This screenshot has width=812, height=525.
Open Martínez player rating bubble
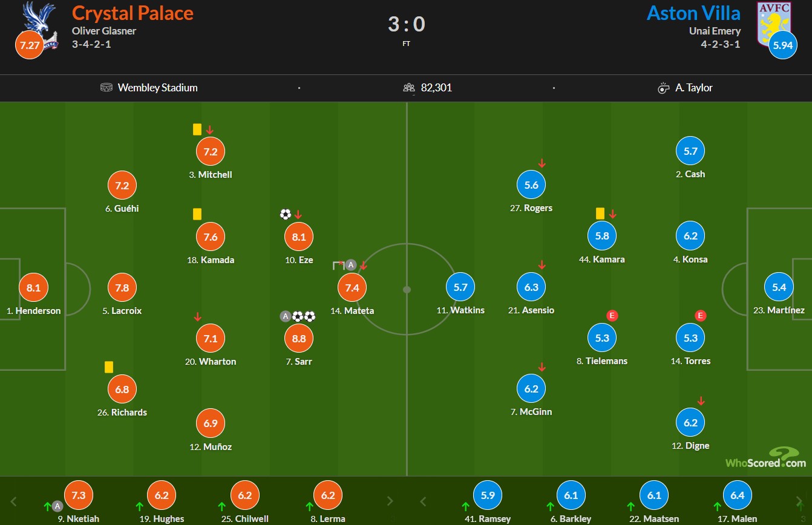[x=779, y=287]
